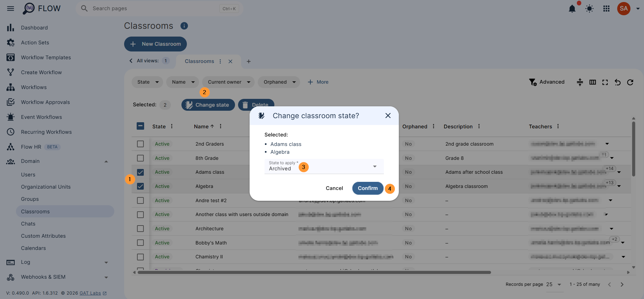
Task: Open Groups under Domain
Action: pyautogui.click(x=30, y=199)
